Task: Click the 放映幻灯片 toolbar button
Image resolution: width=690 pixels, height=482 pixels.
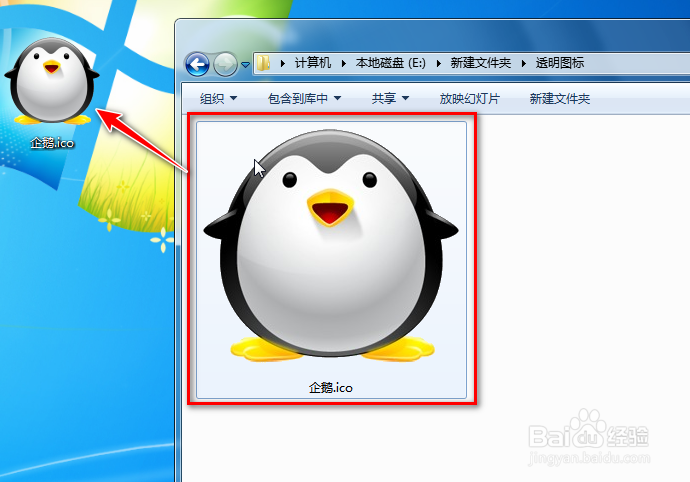Action: coord(470,98)
